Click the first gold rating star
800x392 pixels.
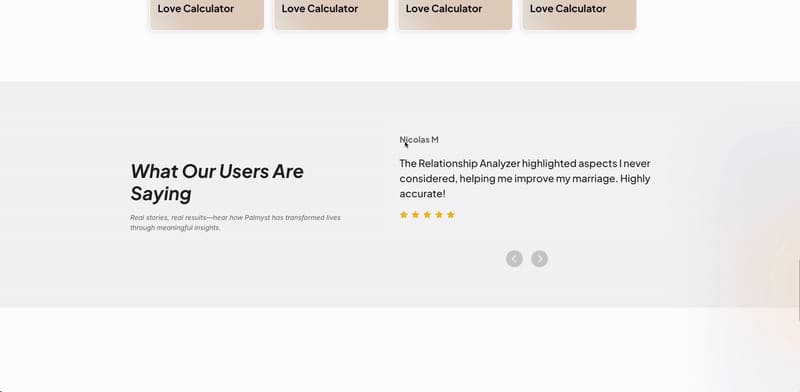(404, 215)
